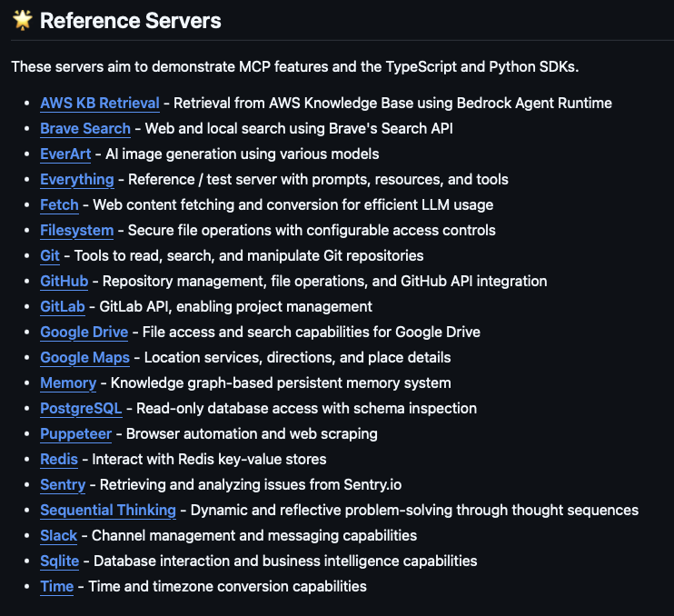
Task: Click the text 'Interact with Redis key-value stores'
Action: [x=209, y=459]
